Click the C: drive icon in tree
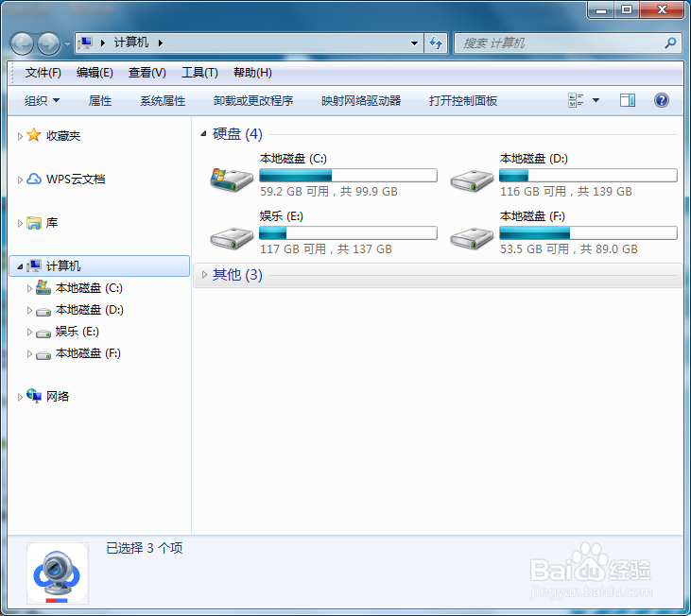The width and height of the screenshot is (691, 616). point(43,287)
